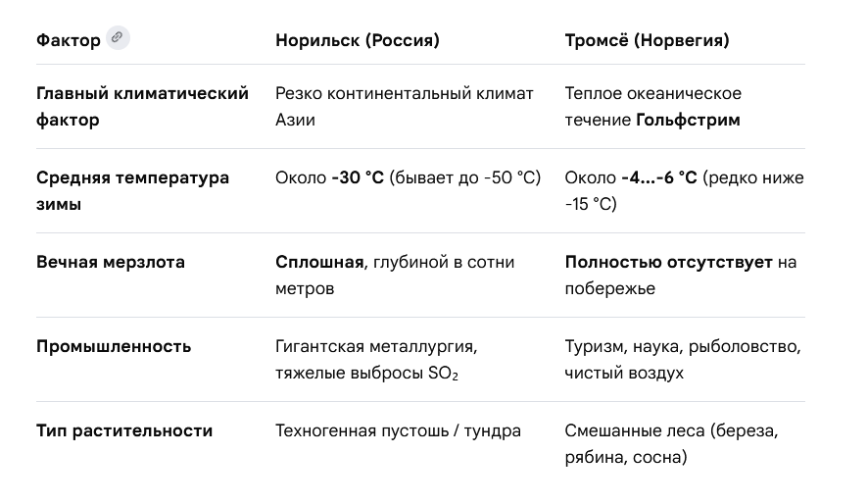Click the Смешанные леса cell text
The width and height of the screenshot is (868, 504).
tap(671, 444)
